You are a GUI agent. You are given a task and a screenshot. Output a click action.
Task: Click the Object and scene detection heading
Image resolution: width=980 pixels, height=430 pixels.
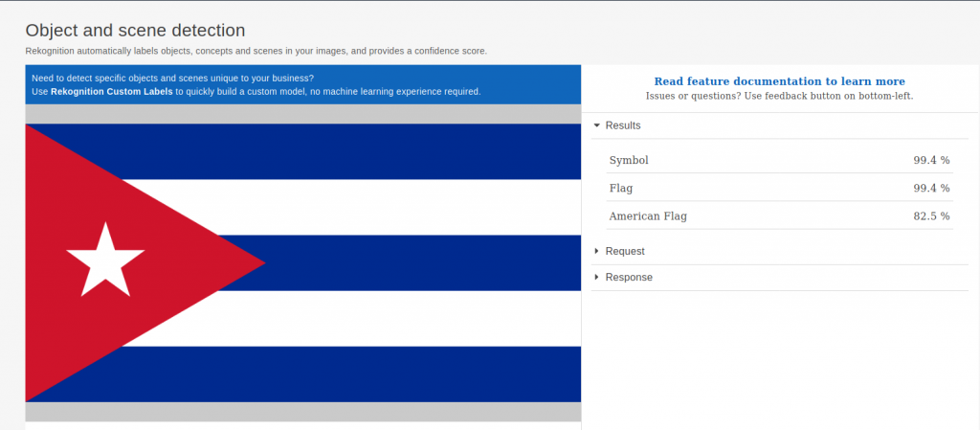135,30
